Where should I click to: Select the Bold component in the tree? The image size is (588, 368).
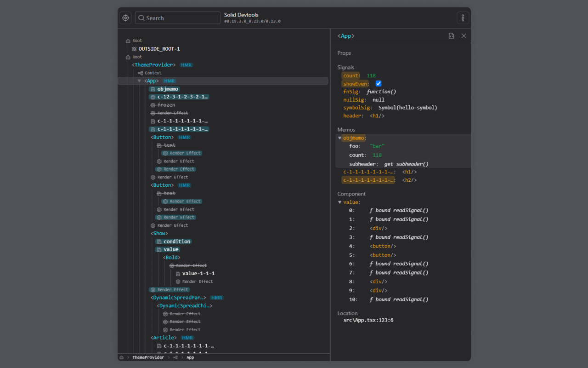(x=171, y=257)
